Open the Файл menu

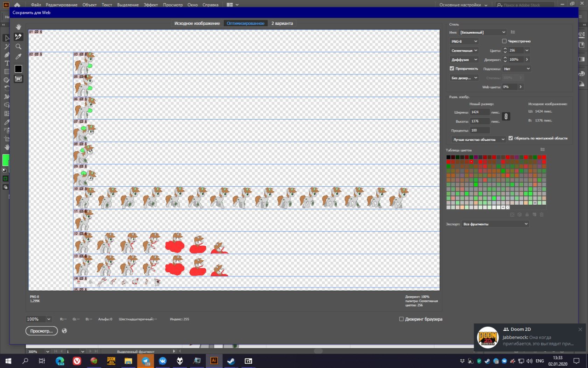click(x=36, y=5)
